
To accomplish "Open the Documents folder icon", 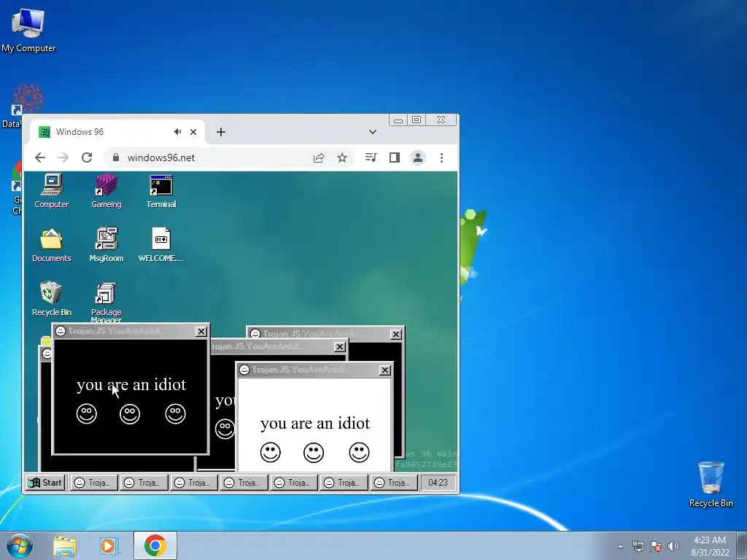I will click(52, 245).
